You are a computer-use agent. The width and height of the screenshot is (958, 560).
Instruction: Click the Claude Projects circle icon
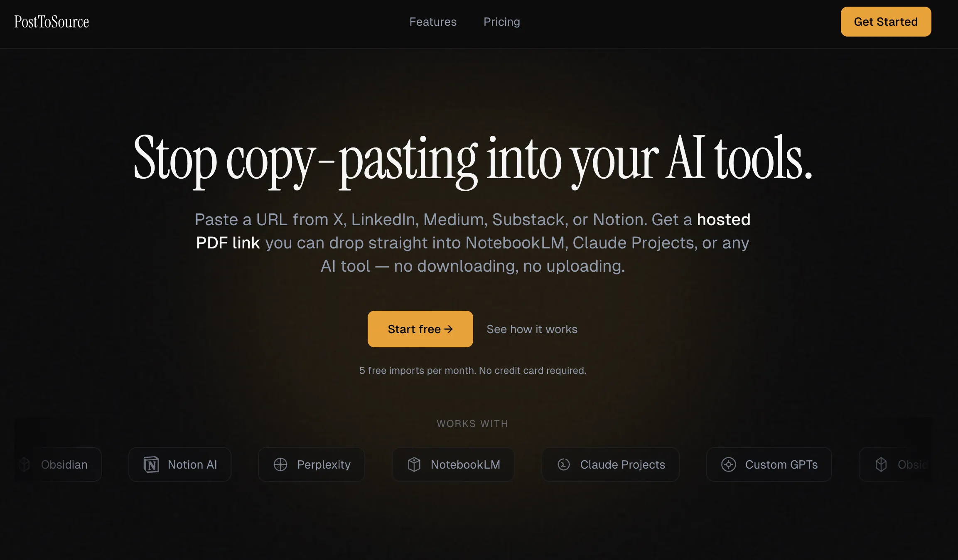[564, 464]
